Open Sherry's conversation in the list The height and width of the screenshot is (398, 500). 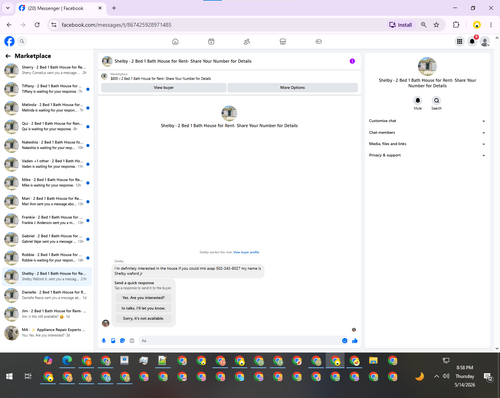click(x=47, y=70)
